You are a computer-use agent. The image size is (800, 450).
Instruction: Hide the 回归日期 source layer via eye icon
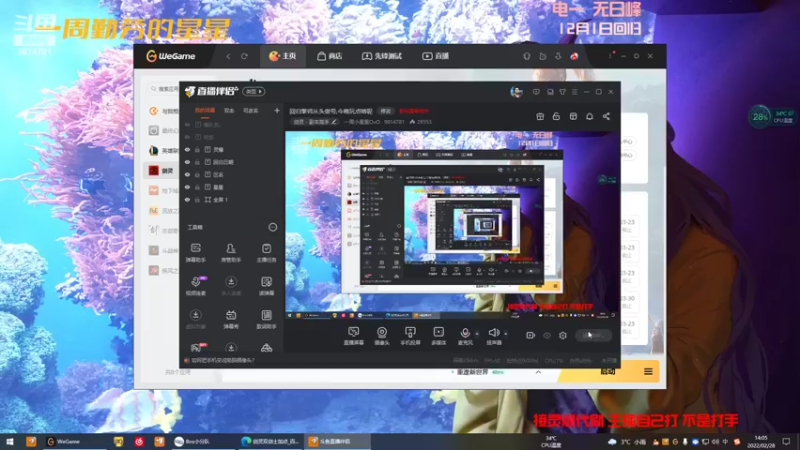[187, 162]
